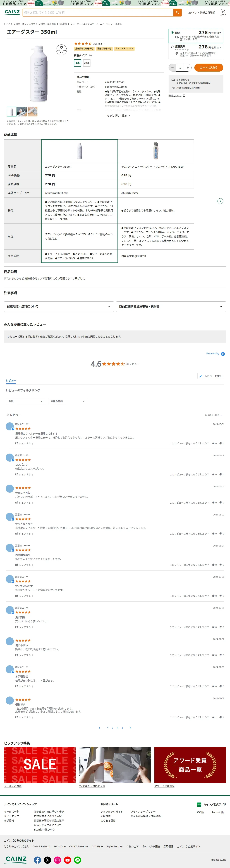Open TVで紹介・SNSで人気 feature image

tap(115, 765)
